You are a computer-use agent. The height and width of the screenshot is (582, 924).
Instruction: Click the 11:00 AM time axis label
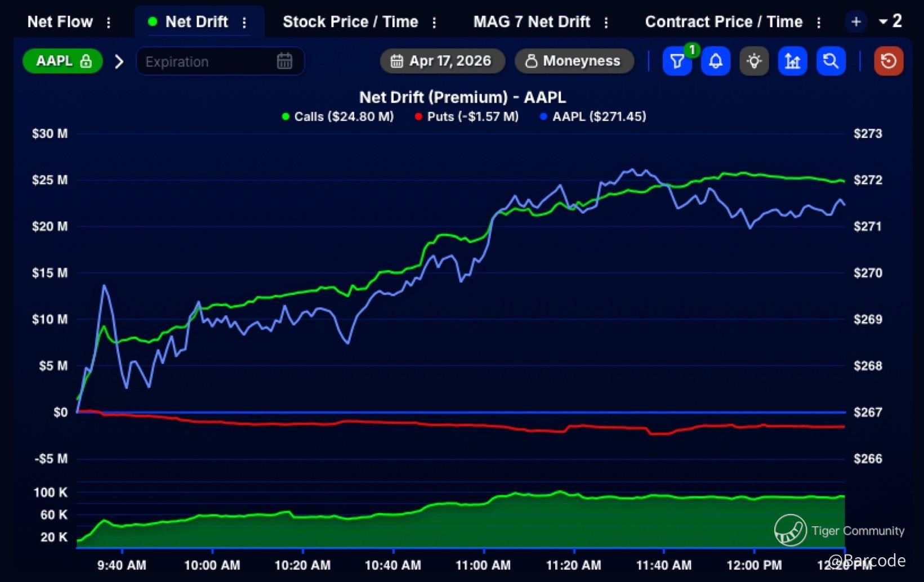pyautogui.click(x=483, y=565)
